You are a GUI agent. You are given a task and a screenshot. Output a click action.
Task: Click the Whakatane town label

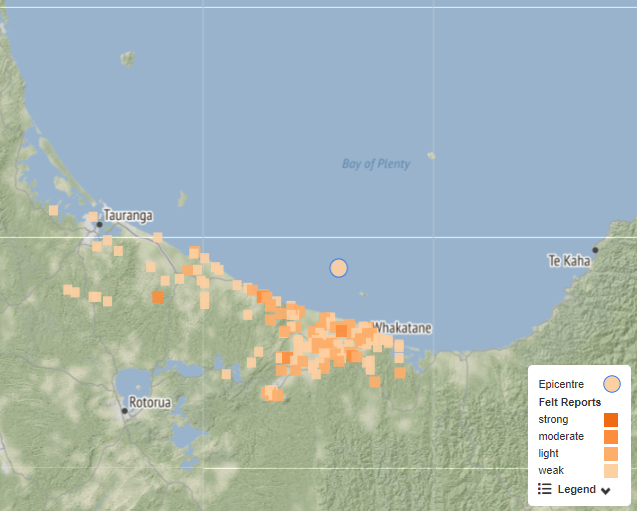402,327
